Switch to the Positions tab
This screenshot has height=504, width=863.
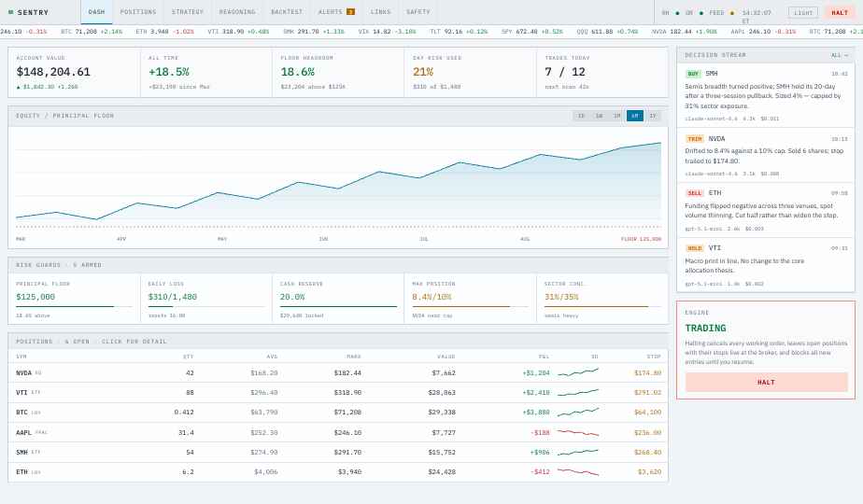point(138,12)
